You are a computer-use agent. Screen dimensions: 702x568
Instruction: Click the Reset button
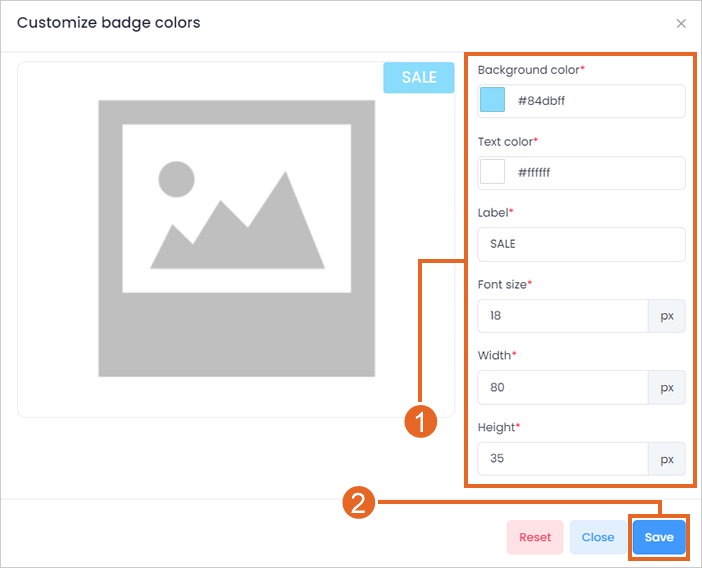tap(535, 537)
